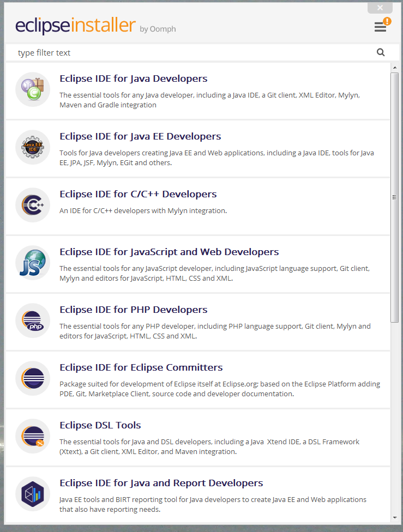Click the 'by Oomph' text
The height and width of the screenshot is (532, 403).
pos(158,29)
